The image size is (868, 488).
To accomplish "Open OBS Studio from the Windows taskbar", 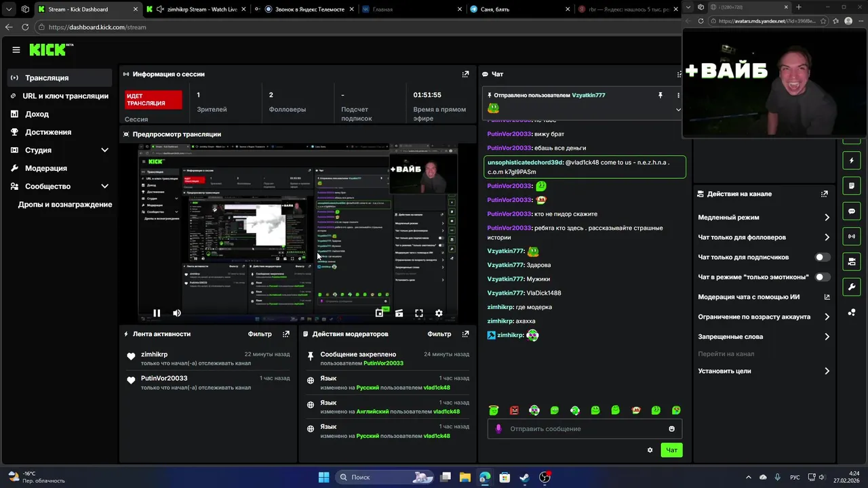I will pyautogui.click(x=545, y=477).
